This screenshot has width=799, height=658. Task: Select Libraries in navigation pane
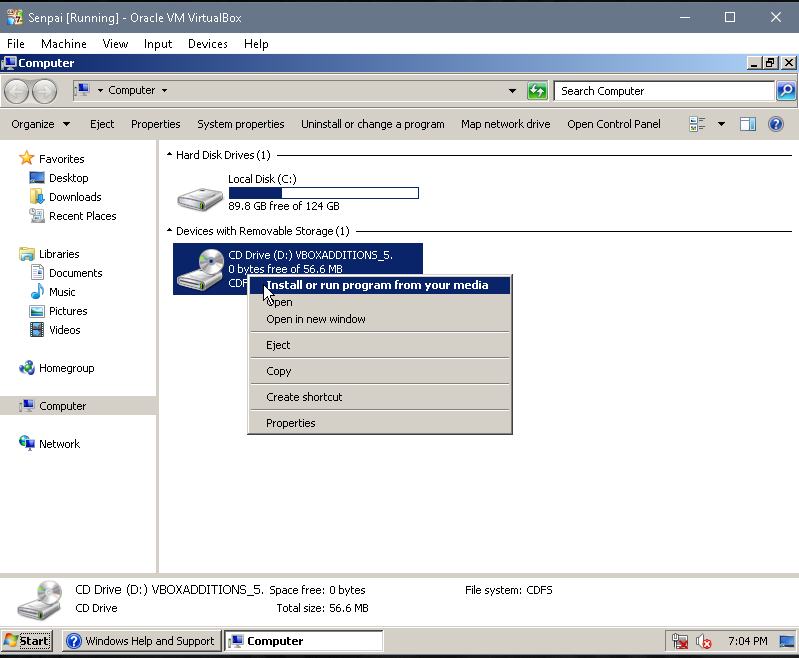(59, 254)
